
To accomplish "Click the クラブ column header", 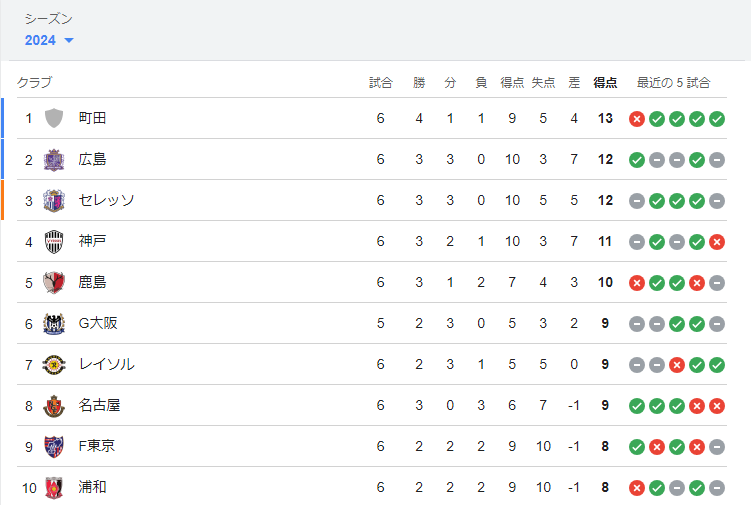I will coord(35,82).
